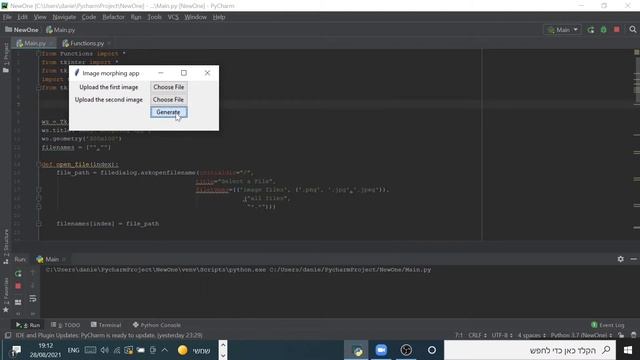Screen dimensions: 640x360
Task: Open Windows Start menu
Action: (x=628, y=350)
